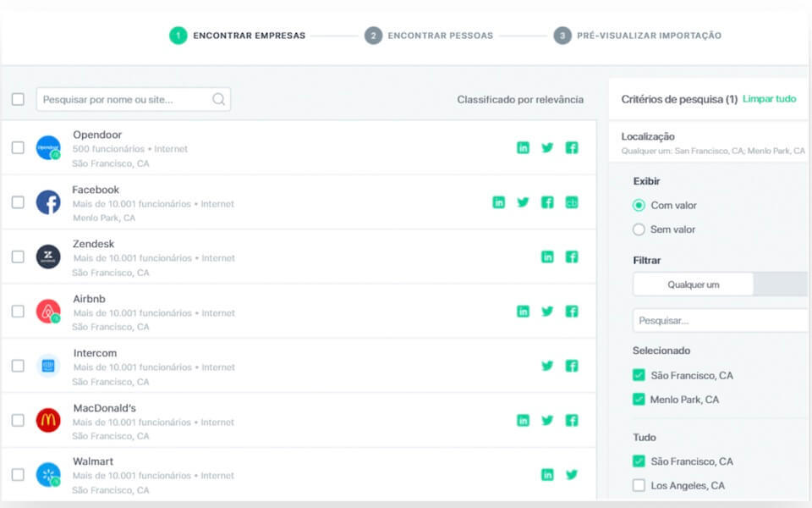Screen dimensions: 812x508
Task: Open Opendoor's LinkedIn icon
Action: click(523, 147)
